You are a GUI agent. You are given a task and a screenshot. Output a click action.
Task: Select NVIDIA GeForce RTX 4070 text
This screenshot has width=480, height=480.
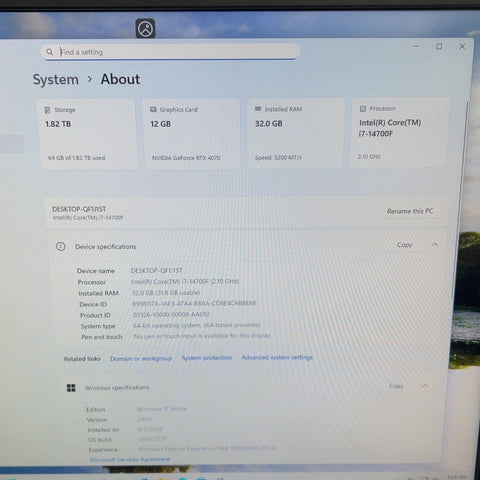point(186,158)
